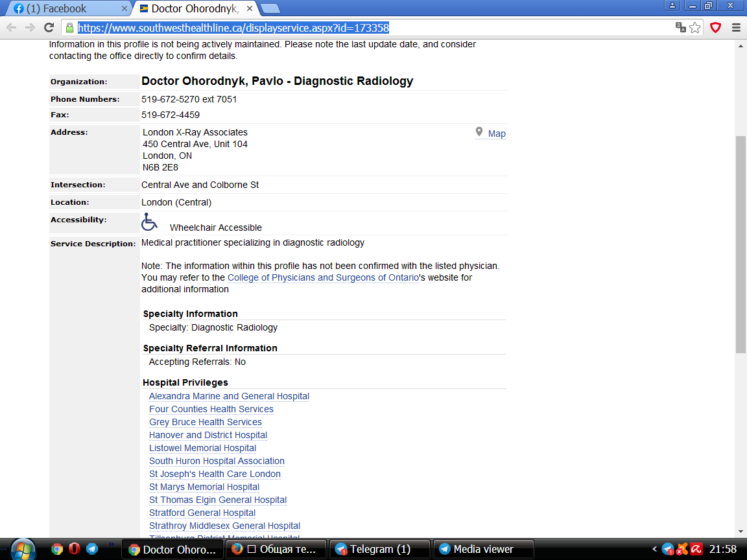747x560 pixels.
Task: Close the Doctor Ohorodnyk tab
Action: (250, 8)
